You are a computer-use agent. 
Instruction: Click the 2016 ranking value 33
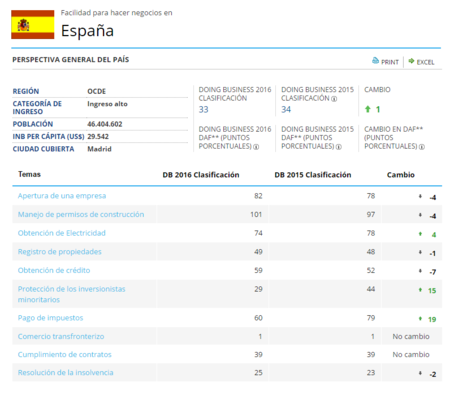click(x=204, y=109)
